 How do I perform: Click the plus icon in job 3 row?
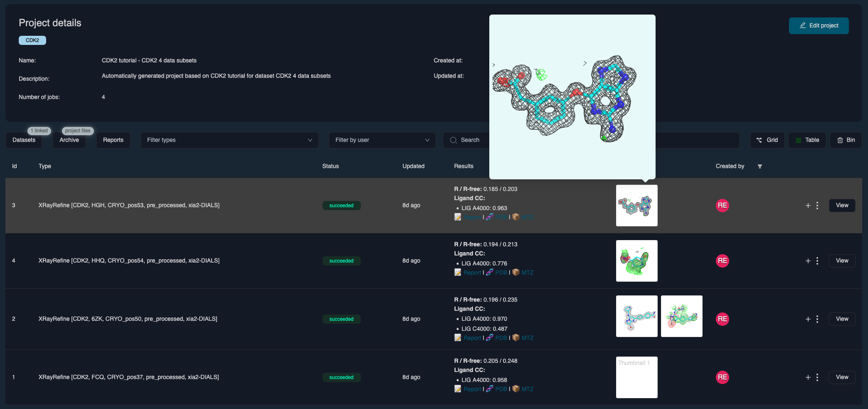(x=808, y=206)
